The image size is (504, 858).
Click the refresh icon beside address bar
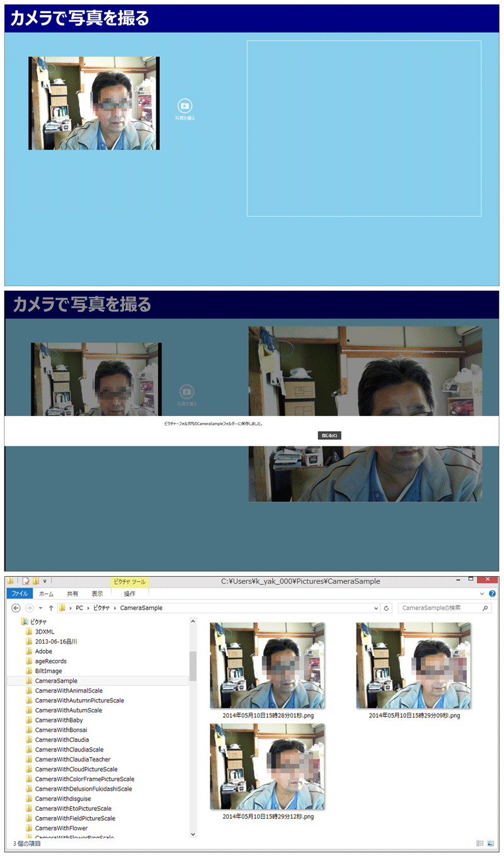(387, 608)
